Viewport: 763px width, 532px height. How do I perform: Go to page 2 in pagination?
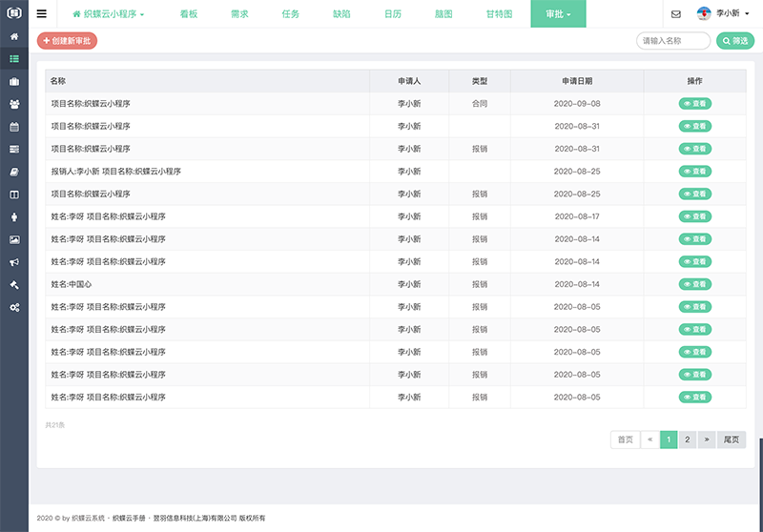pos(687,440)
